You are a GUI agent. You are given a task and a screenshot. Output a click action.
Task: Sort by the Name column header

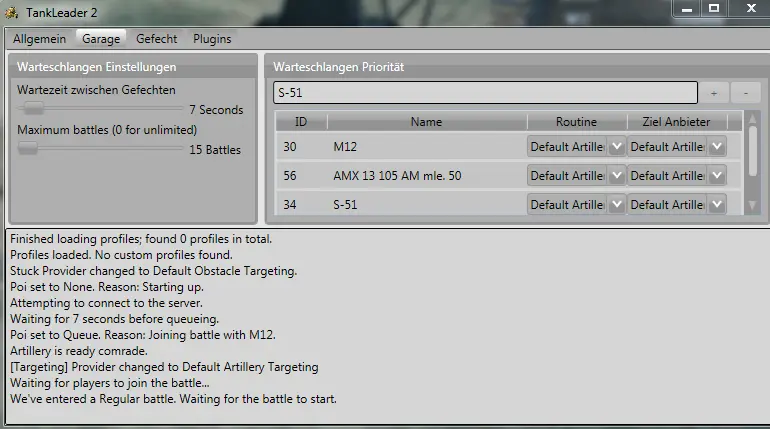point(426,122)
